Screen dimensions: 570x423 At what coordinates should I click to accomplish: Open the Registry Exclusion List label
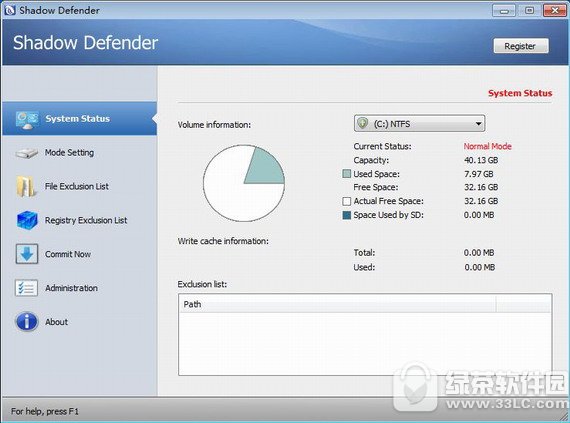point(86,220)
